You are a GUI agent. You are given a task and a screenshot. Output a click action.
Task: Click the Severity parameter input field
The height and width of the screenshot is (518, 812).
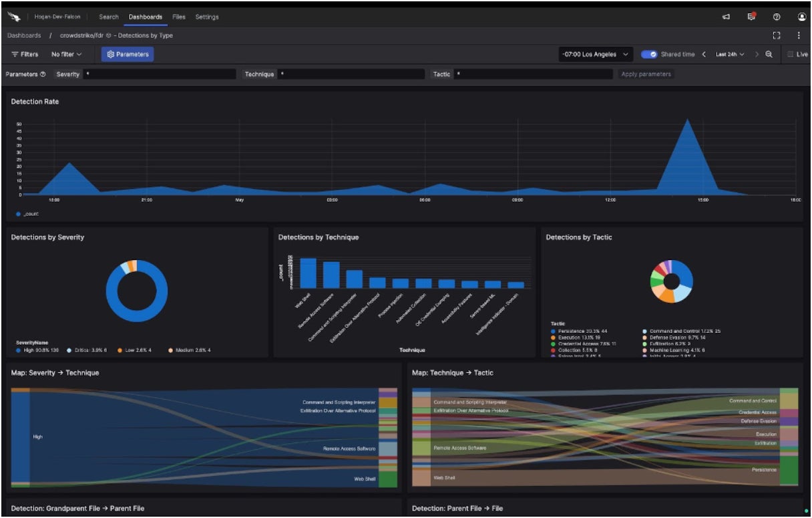point(160,74)
